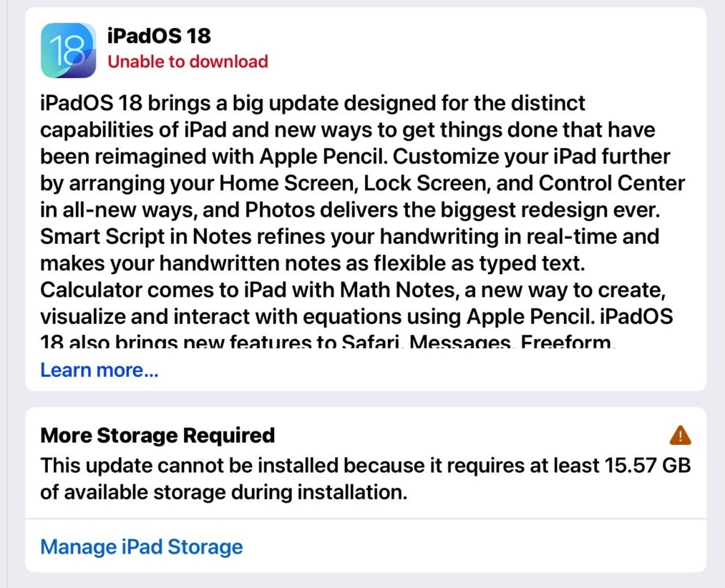Select the 'Unable to download' status text
Viewport: 725px width, 588px height.
(x=188, y=62)
